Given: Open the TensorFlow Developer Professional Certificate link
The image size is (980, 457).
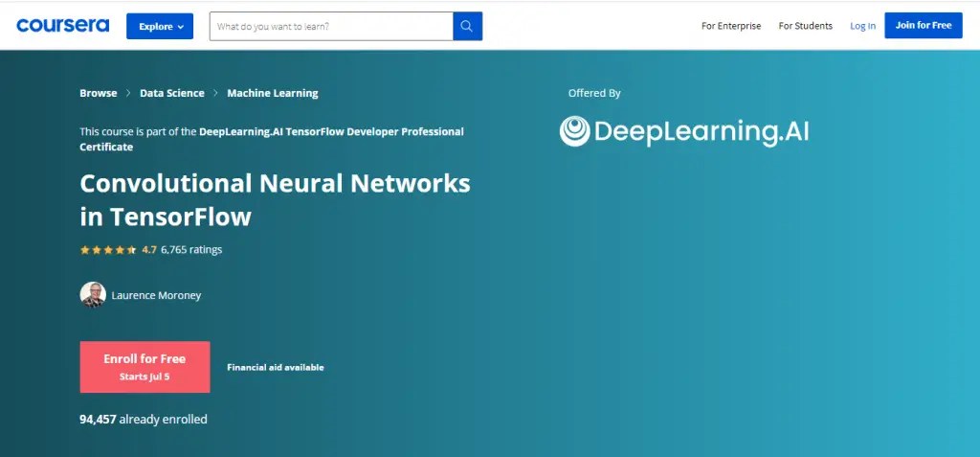Looking at the screenshot, I should 330,132.
